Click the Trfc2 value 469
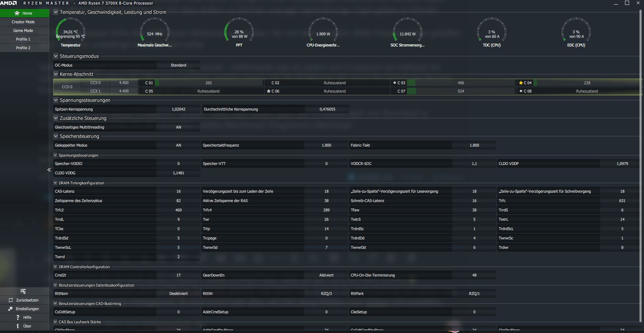Viewport: 644px width, 333px height. 179,210
